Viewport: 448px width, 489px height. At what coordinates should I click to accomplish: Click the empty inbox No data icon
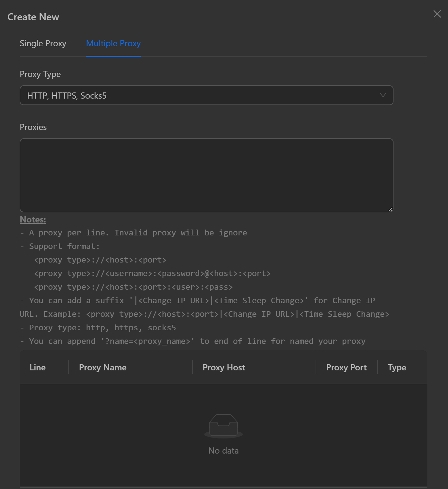pyautogui.click(x=224, y=426)
